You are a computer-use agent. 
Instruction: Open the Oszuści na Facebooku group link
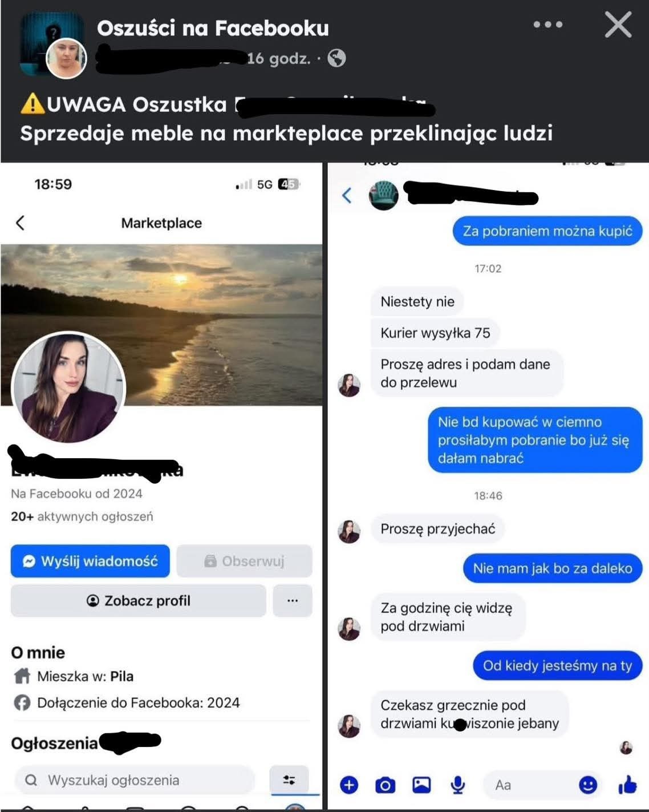[213, 27]
